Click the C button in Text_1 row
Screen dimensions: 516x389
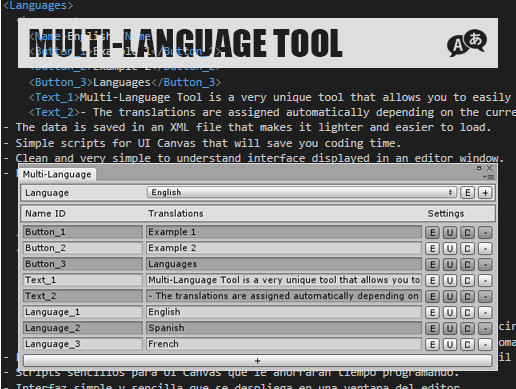(x=467, y=280)
